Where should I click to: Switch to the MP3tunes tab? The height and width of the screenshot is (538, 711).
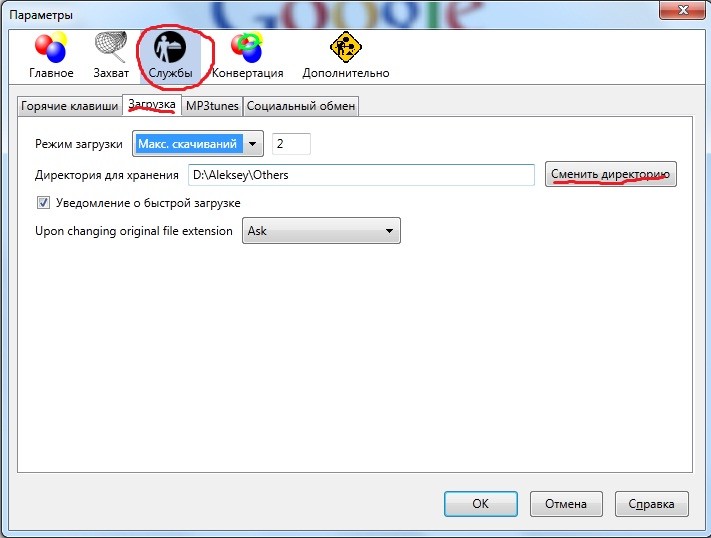(212, 106)
